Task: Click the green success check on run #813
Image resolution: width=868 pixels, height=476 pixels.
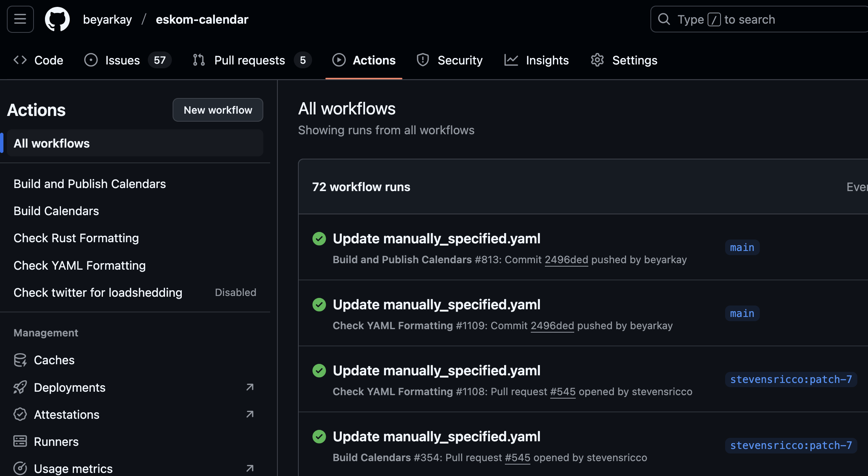Action: pyautogui.click(x=319, y=238)
